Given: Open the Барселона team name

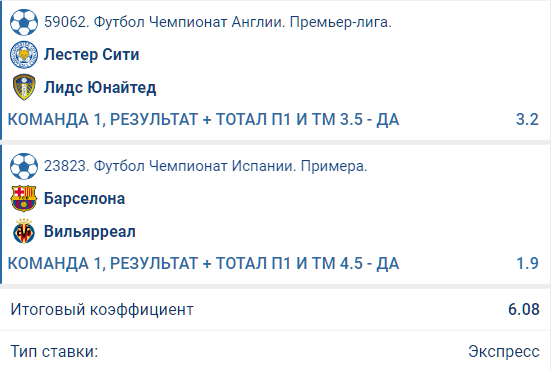Looking at the screenshot, I should [x=84, y=199].
